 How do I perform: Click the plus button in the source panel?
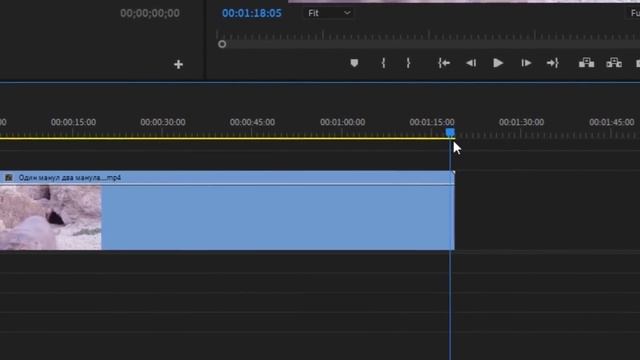coord(178,64)
